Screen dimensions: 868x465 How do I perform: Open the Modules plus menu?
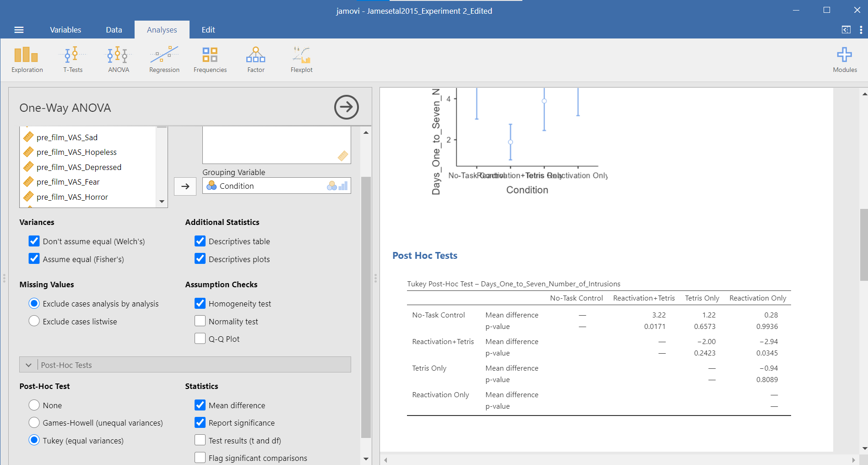pyautogui.click(x=845, y=60)
